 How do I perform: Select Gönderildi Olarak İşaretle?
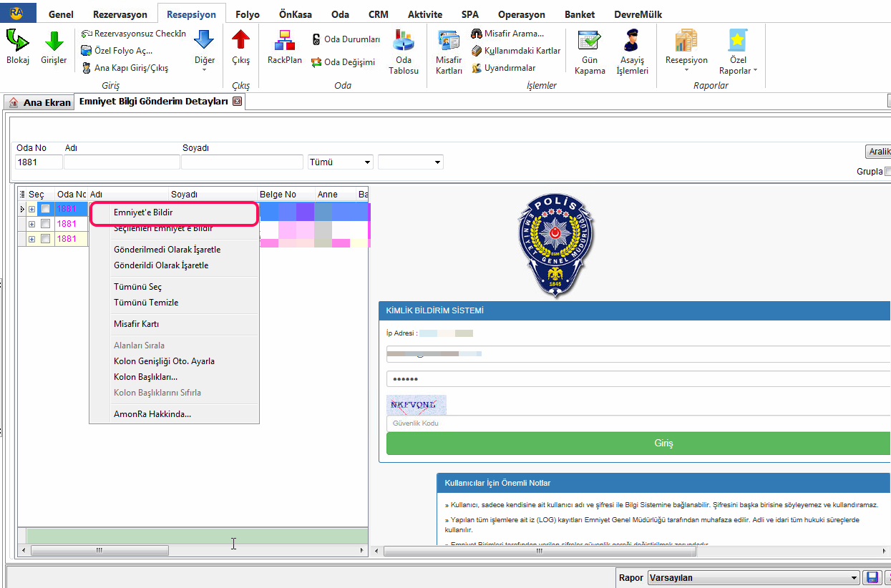click(174, 265)
